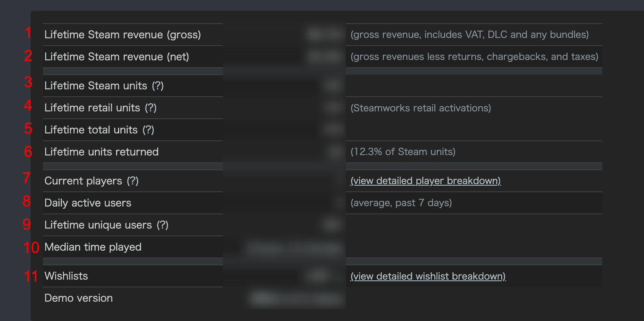The width and height of the screenshot is (644, 321).
Task: Click the Steamworks retail activations note
Action: tap(421, 108)
